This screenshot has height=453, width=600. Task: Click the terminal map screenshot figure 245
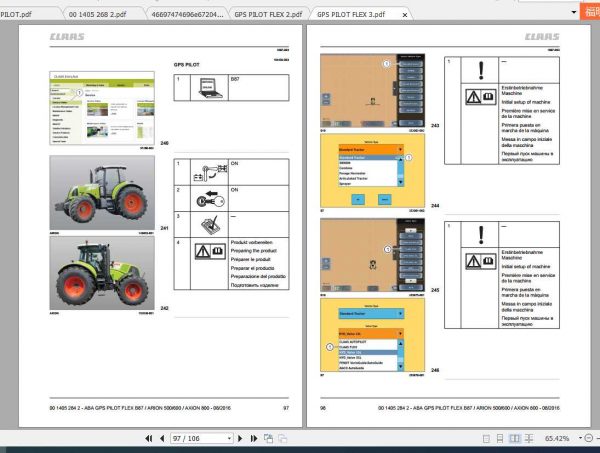[x=372, y=255]
